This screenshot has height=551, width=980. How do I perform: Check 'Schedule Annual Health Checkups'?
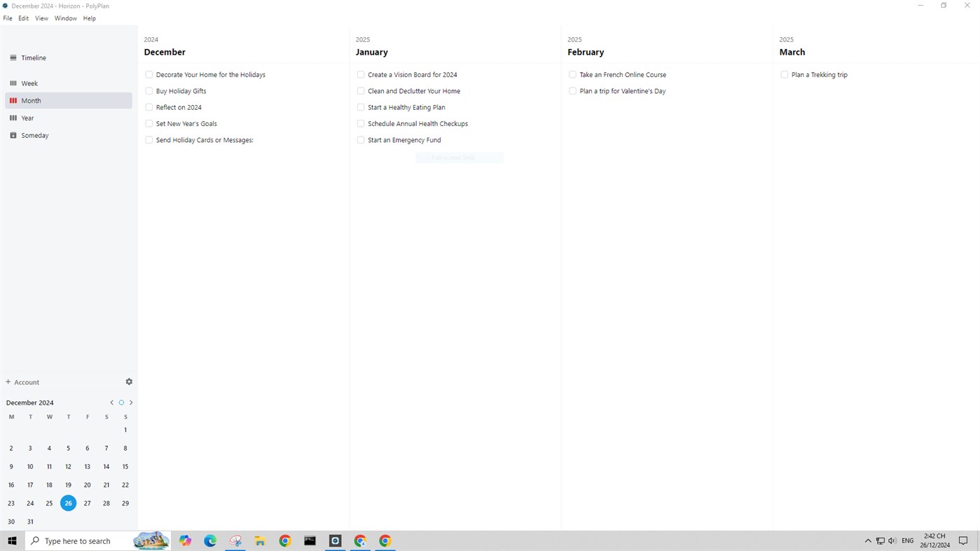tap(361, 124)
